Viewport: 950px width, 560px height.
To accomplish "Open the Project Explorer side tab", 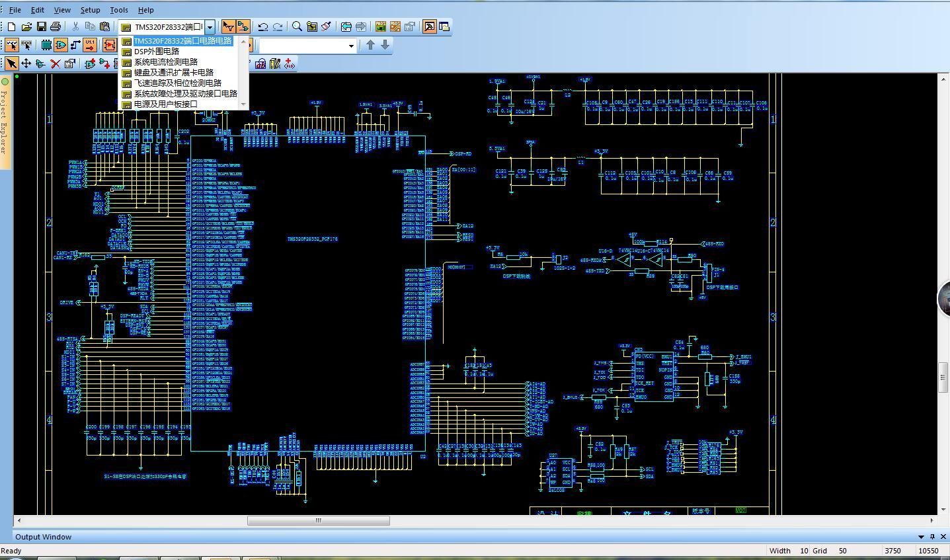I will [5, 120].
